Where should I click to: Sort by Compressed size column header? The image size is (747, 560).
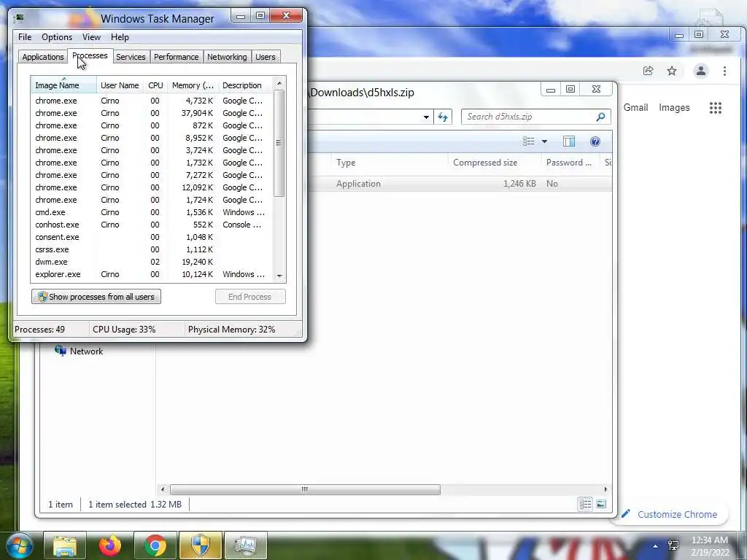pos(495,163)
